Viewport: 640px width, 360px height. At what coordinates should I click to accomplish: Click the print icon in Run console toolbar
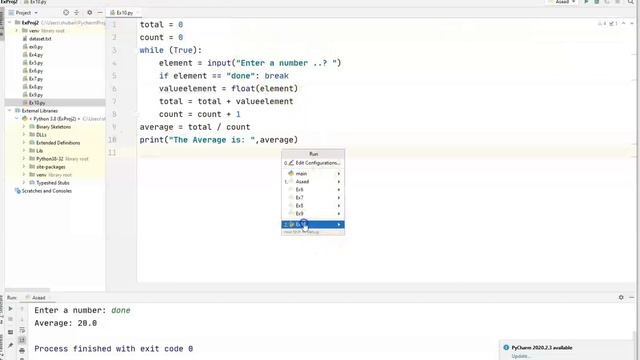pyautogui.click(x=22, y=351)
